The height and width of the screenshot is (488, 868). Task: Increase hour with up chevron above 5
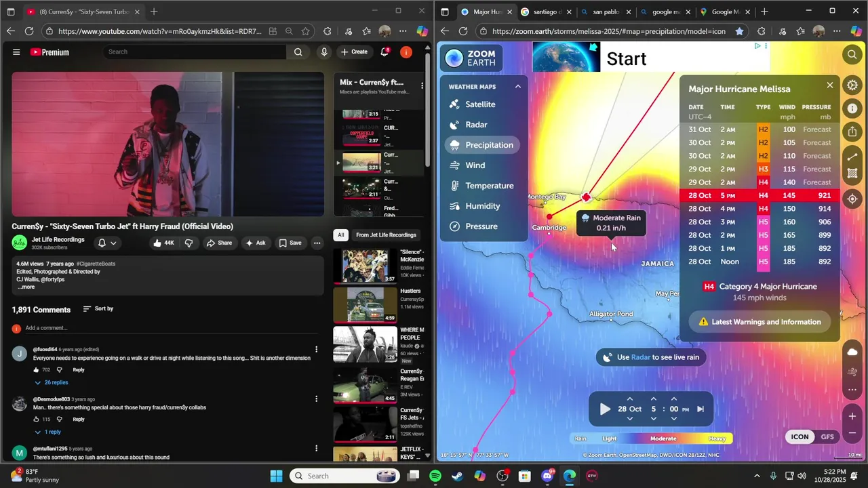pyautogui.click(x=654, y=399)
